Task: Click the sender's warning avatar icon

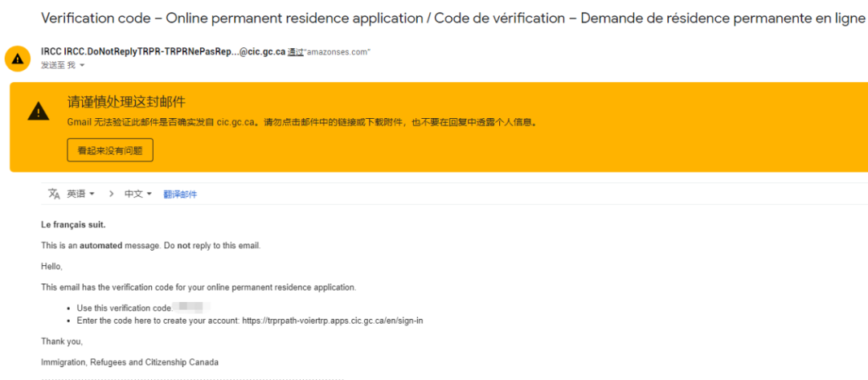Action: 18,59
